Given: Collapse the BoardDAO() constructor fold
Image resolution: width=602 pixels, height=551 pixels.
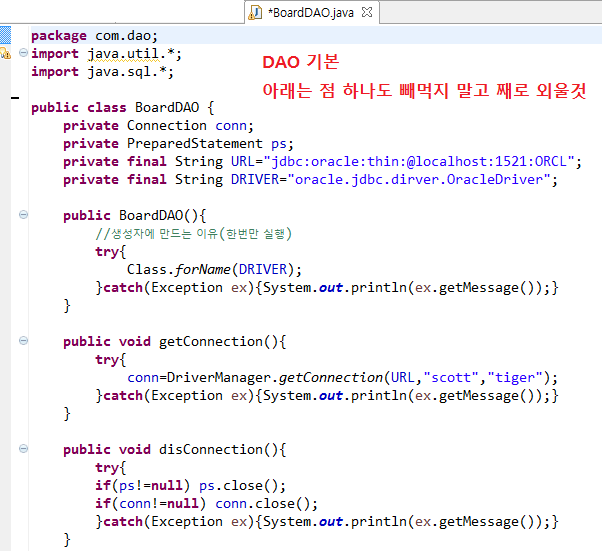Looking at the screenshot, I should tap(23, 216).
